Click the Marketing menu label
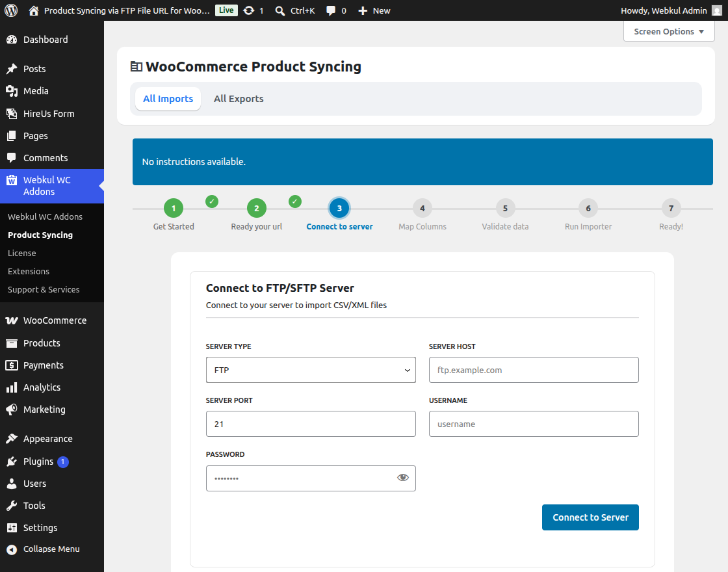This screenshot has width=728, height=572. [x=45, y=409]
